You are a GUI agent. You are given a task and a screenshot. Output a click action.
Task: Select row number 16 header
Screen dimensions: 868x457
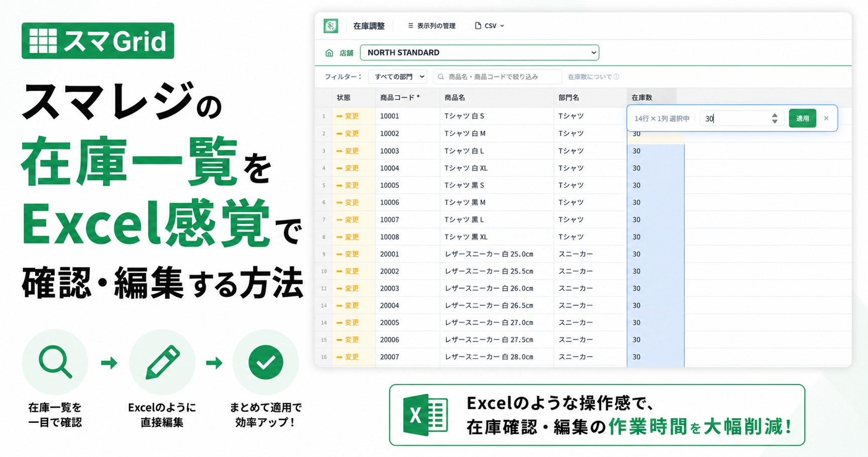pyautogui.click(x=324, y=357)
